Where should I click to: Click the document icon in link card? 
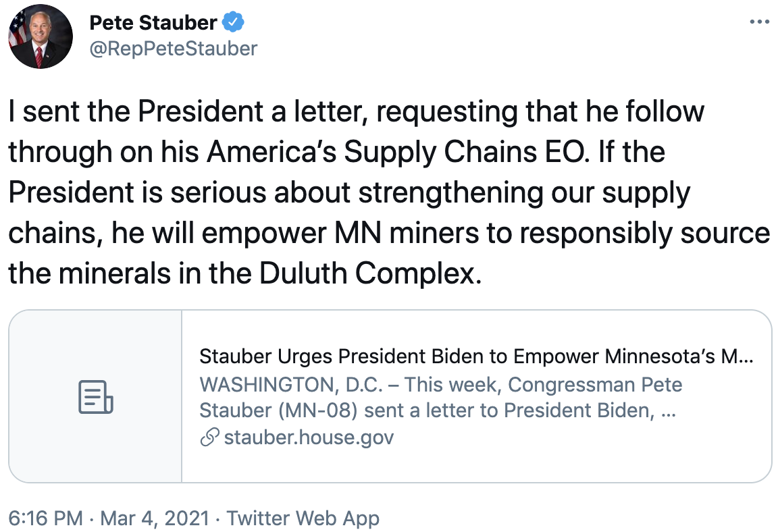(95, 396)
